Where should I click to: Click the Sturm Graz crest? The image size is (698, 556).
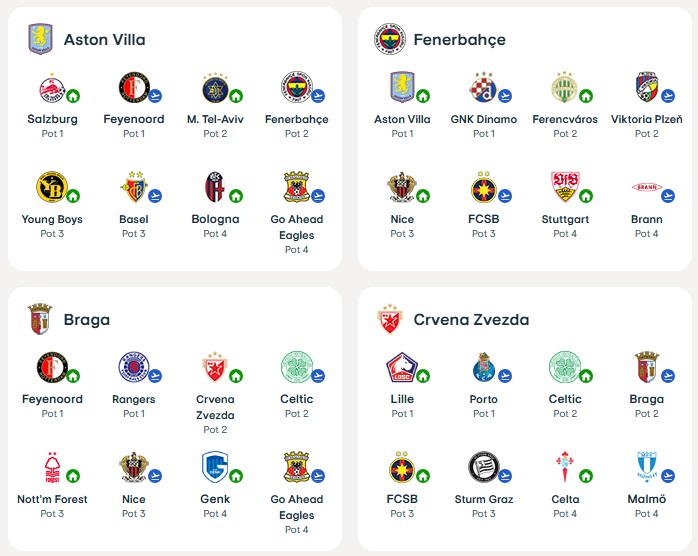[x=483, y=468]
